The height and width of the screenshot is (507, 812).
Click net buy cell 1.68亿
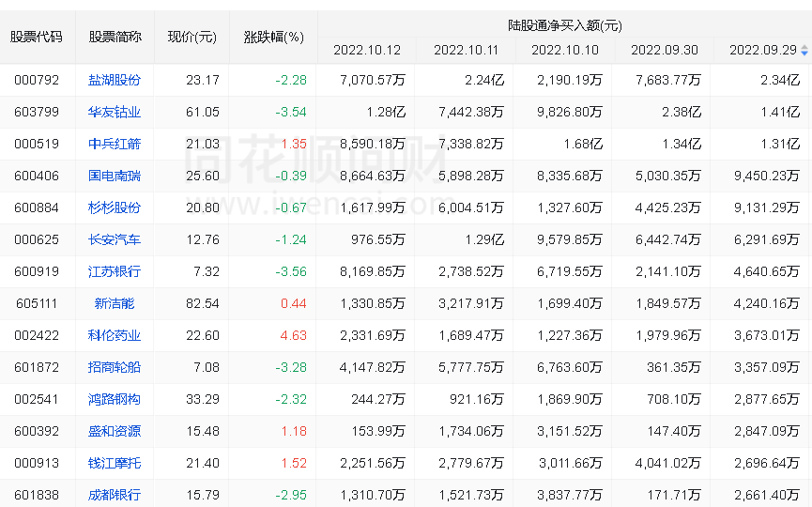pyautogui.click(x=583, y=144)
